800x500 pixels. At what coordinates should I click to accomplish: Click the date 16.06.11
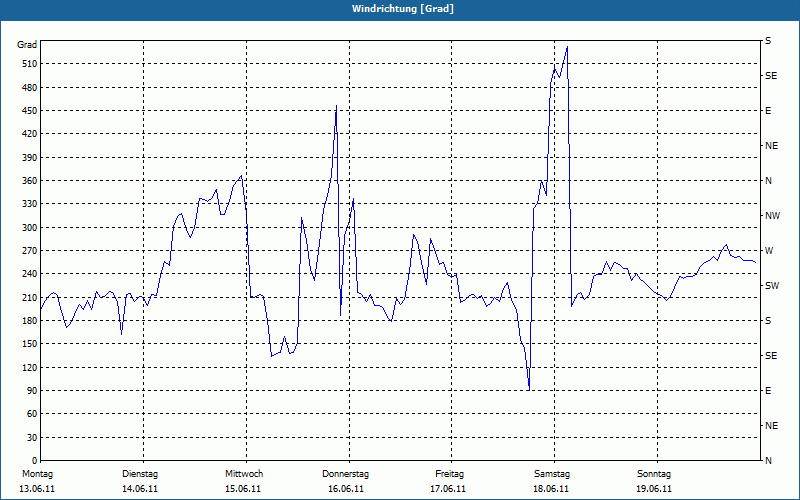tap(346, 489)
